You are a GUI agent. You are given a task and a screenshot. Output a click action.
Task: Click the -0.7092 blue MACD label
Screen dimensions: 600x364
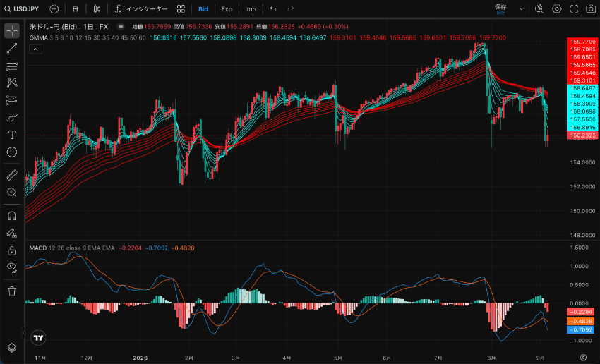pyautogui.click(x=580, y=330)
